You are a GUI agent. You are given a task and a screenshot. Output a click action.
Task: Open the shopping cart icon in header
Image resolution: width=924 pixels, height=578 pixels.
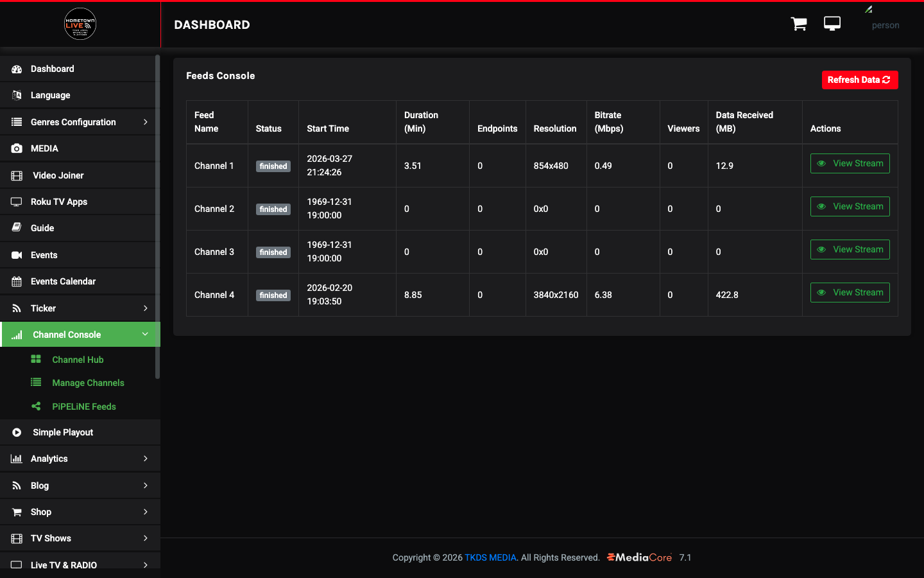pos(799,24)
